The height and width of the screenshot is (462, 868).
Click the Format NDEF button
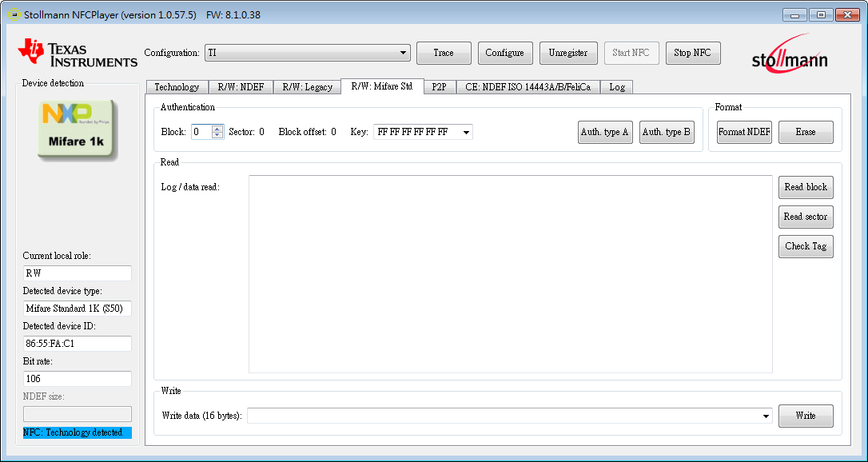coord(744,132)
